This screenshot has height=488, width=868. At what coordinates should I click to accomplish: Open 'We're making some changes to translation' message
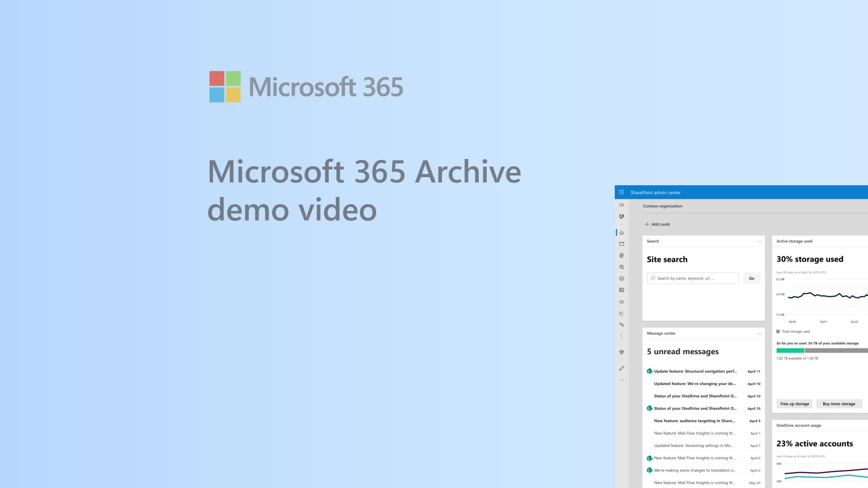click(703, 470)
